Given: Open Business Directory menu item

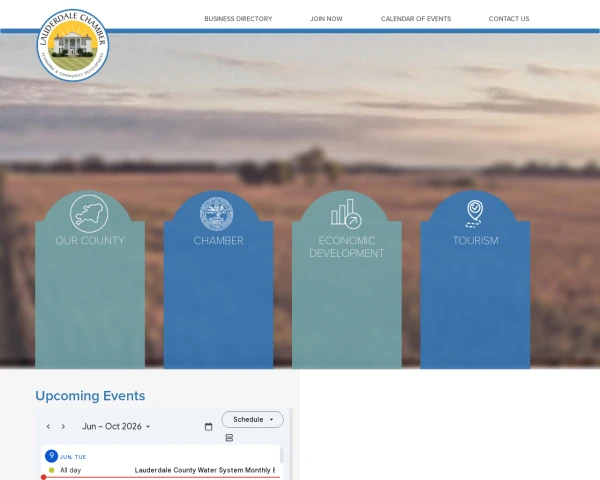Looking at the screenshot, I should 238,19.
